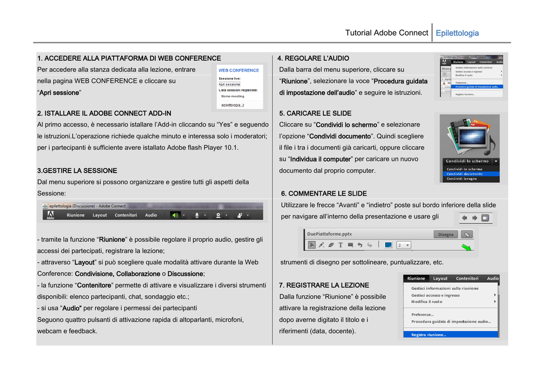The width and height of the screenshot is (554, 392).
Task: Open Riunione menu left of the speaker icon
Action: click(76, 215)
